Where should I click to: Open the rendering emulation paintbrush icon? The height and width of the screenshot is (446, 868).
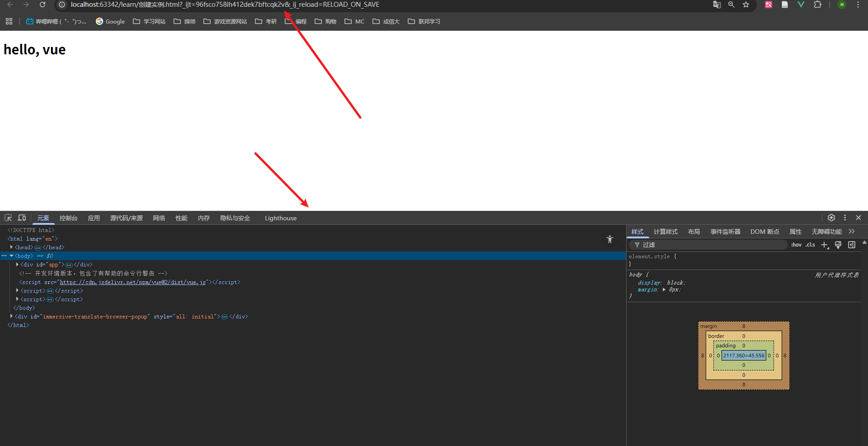click(838, 245)
